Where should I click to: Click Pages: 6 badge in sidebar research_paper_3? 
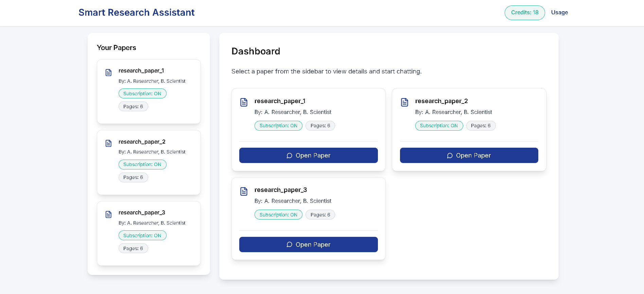click(x=133, y=248)
